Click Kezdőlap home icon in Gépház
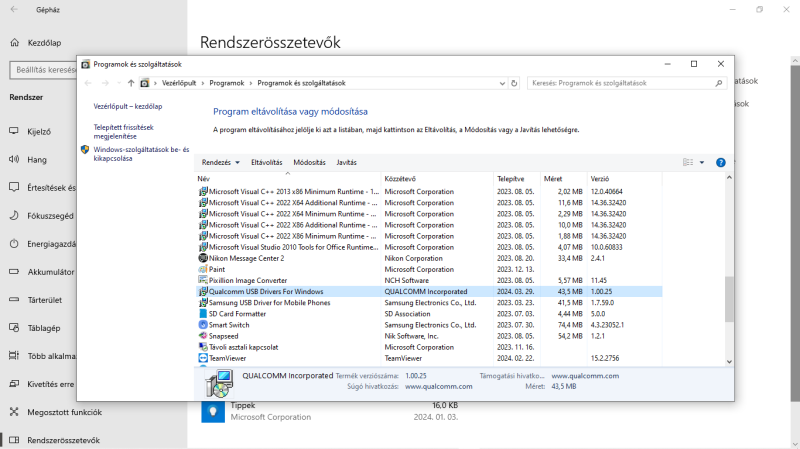 tap(14, 42)
